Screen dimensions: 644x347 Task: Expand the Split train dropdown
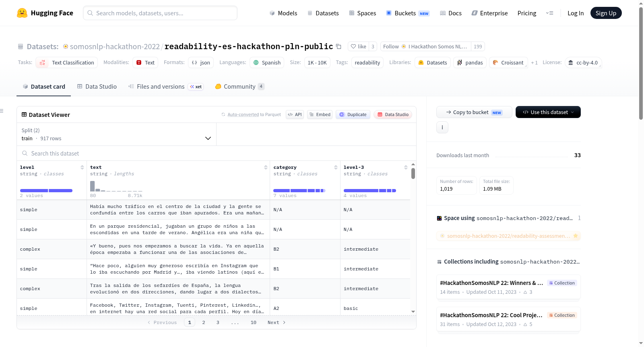[116, 134]
